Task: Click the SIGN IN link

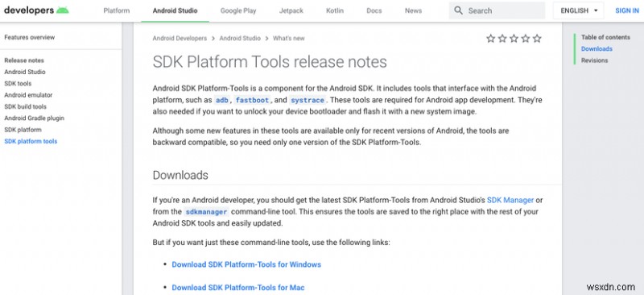Action: [627, 10]
